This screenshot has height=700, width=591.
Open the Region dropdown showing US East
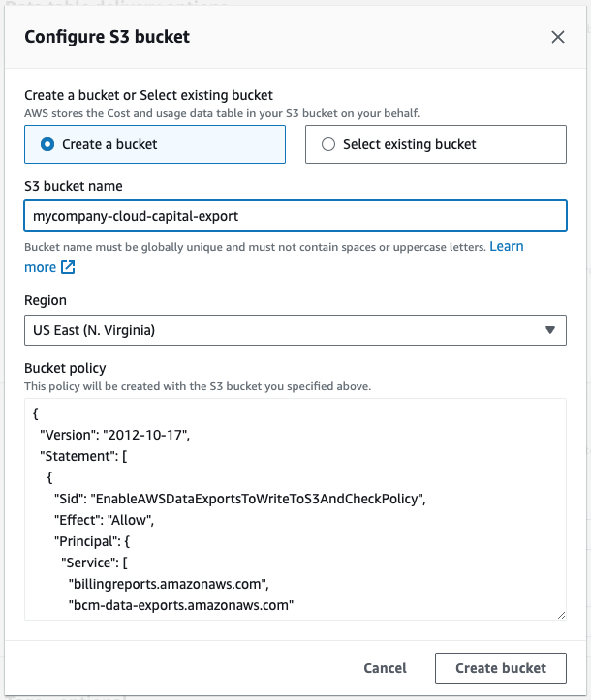pyautogui.click(x=295, y=330)
